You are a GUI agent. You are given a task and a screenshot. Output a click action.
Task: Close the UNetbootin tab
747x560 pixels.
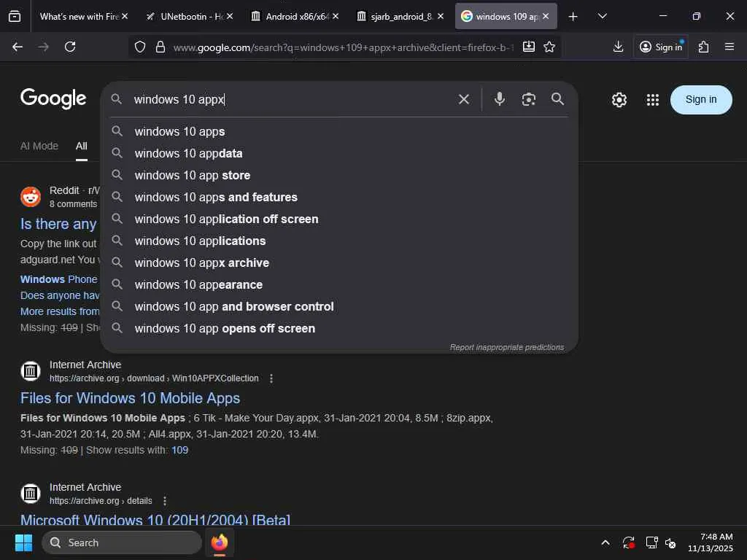point(230,16)
